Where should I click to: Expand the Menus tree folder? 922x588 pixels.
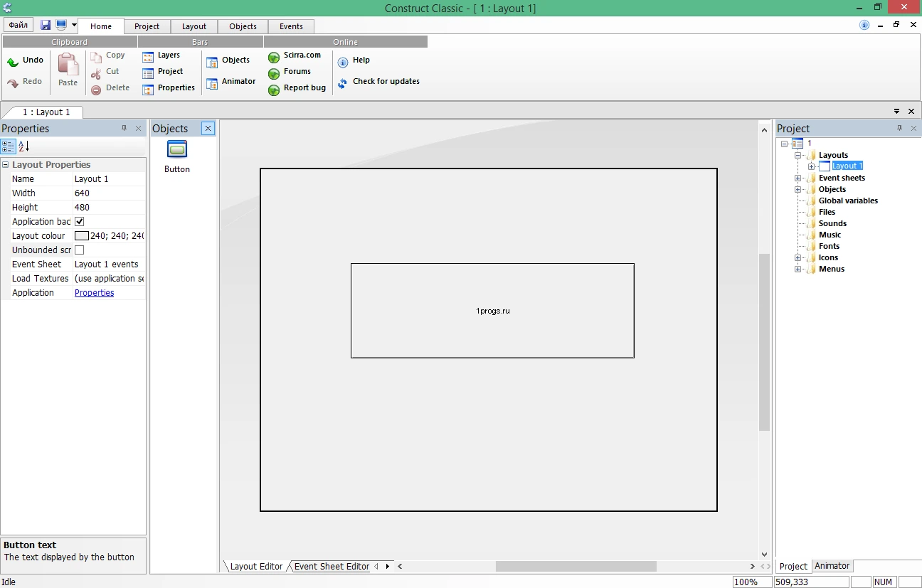(x=798, y=269)
